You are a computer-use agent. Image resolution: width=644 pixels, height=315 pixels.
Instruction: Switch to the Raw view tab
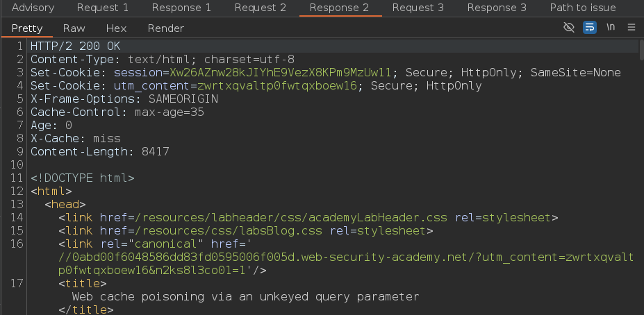pyautogui.click(x=74, y=28)
